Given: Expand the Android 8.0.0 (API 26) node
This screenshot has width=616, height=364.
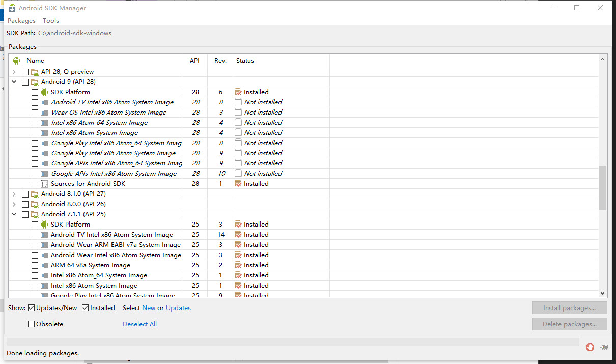Looking at the screenshot, I should click(x=14, y=204).
